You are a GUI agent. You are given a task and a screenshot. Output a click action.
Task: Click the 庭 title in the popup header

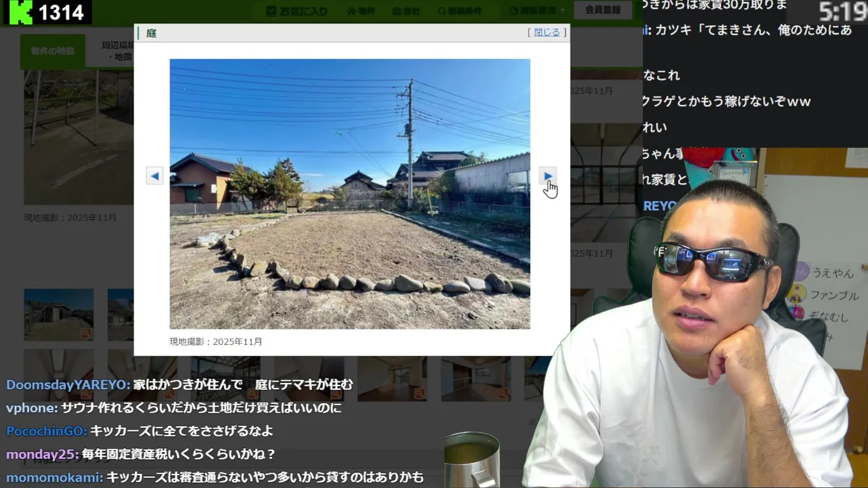(x=151, y=33)
